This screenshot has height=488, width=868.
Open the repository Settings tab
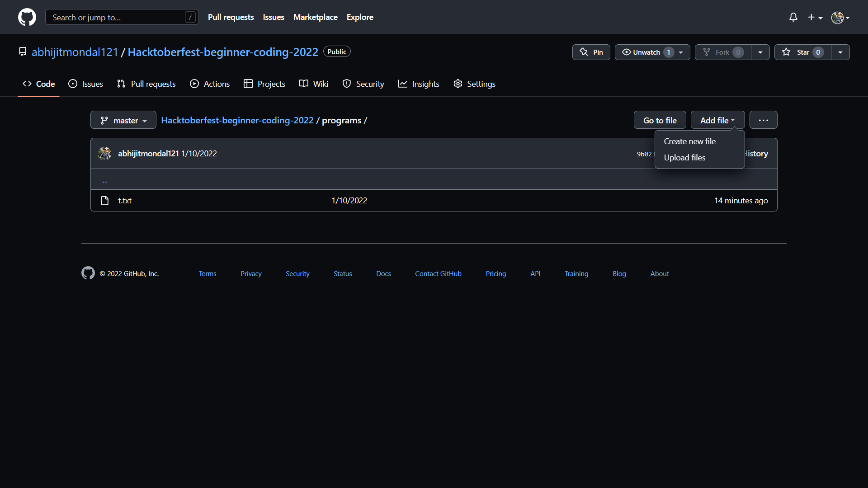474,84
